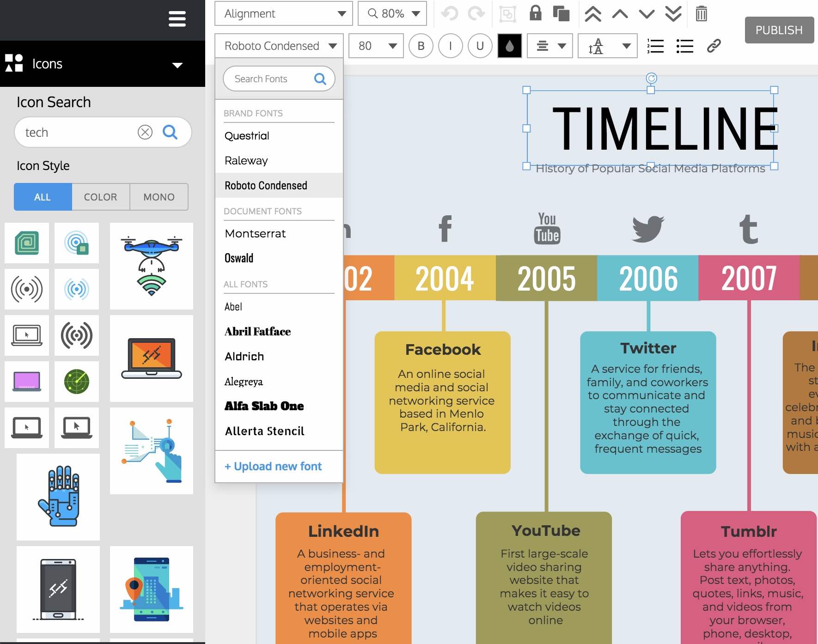
Task: Select the blue robotic hand icon
Action: 58,497
